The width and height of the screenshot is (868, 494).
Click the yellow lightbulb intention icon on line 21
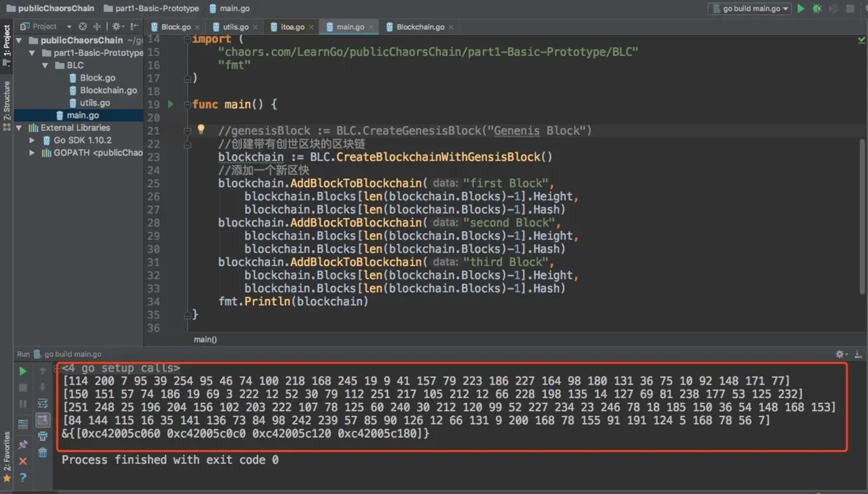click(x=201, y=129)
